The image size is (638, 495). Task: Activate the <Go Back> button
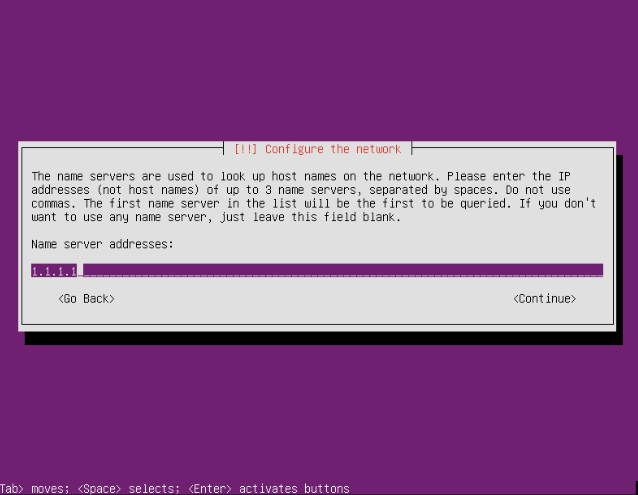point(86,299)
